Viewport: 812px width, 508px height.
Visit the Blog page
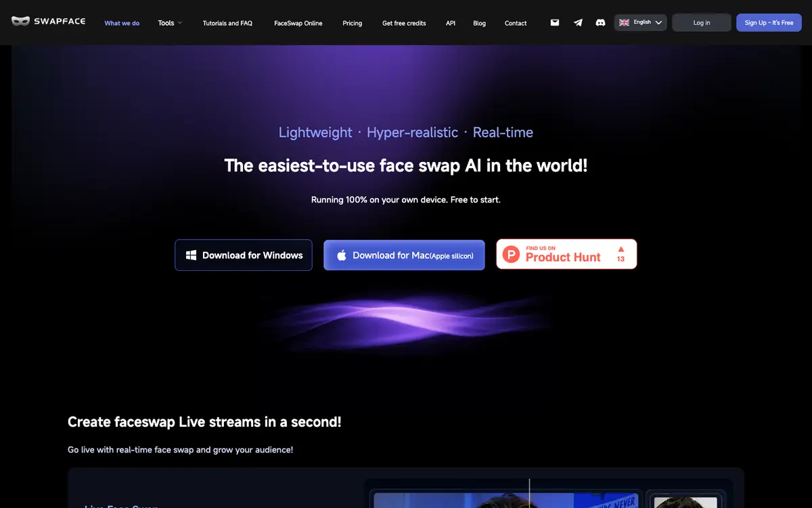pos(480,23)
